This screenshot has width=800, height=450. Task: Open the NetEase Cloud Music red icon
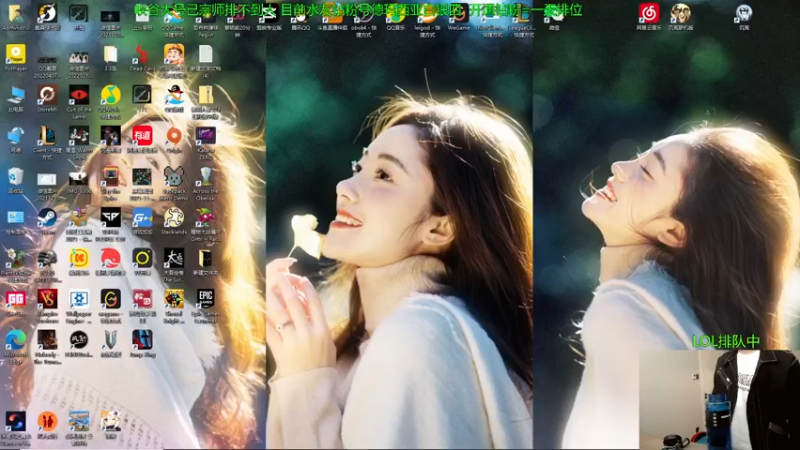point(649,14)
